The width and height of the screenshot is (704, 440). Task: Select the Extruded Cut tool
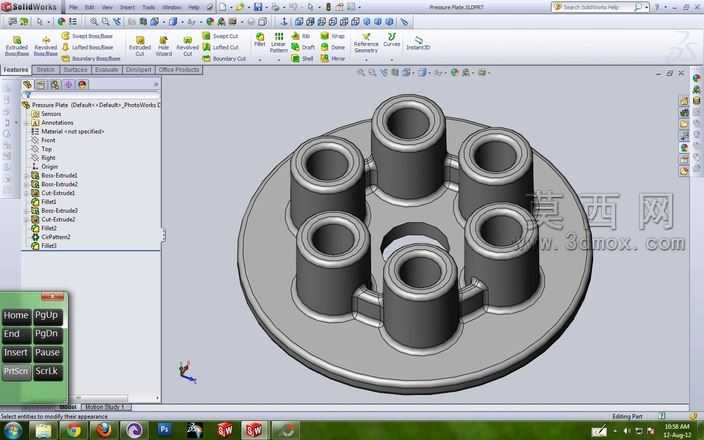point(140,46)
